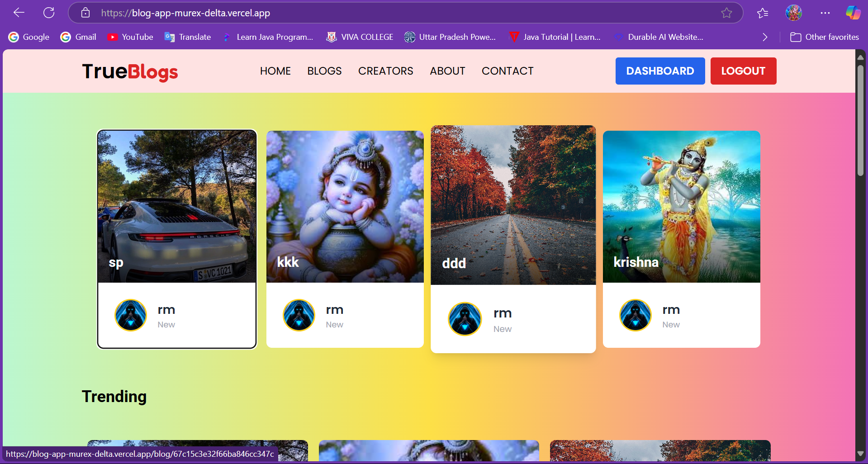This screenshot has width=868, height=464.
Task: Open the Learn Java Program bookmark
Action: (268, 37)
